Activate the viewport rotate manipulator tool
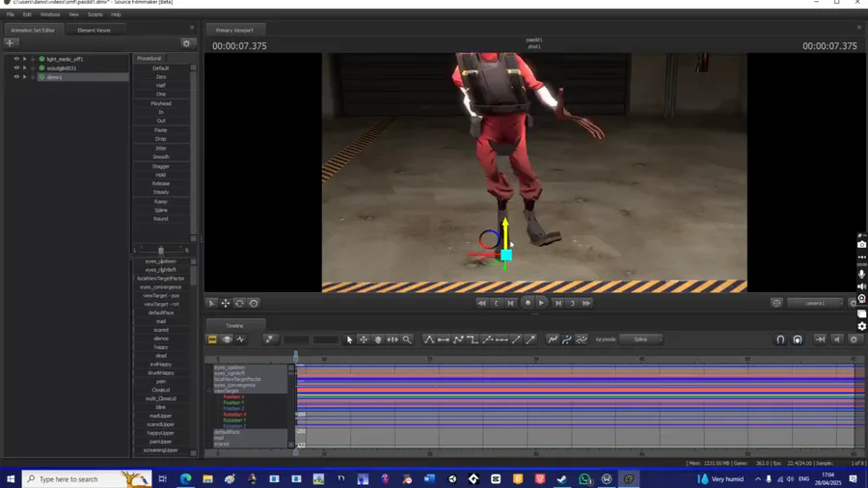This screenshot has height=488, width=868. pyautogui.click(x=240, y=303)
